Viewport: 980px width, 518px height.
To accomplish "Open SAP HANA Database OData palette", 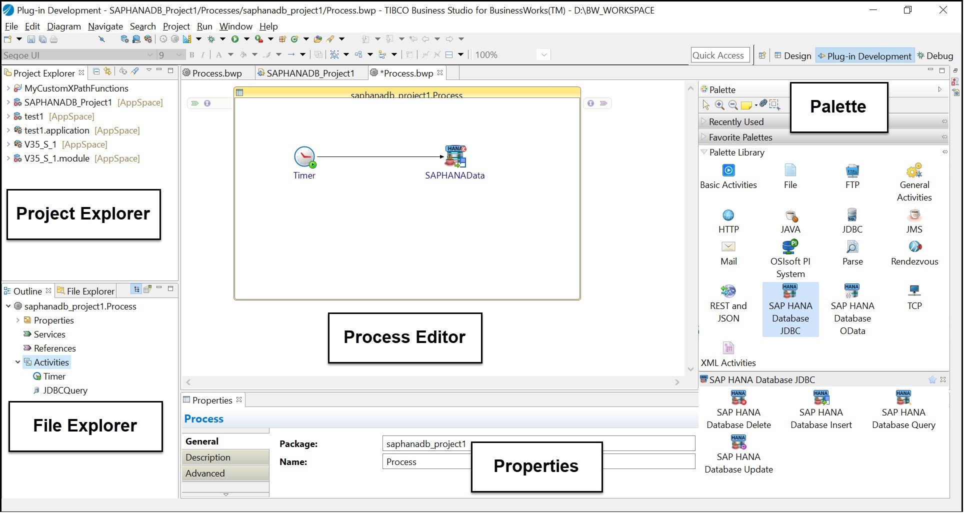I will tap(852, 310).
